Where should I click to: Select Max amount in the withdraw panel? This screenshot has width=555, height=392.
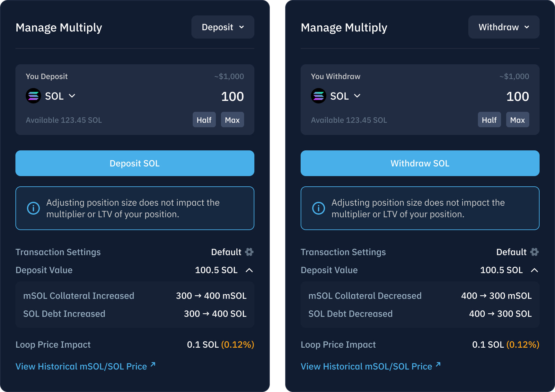[517, 120]
